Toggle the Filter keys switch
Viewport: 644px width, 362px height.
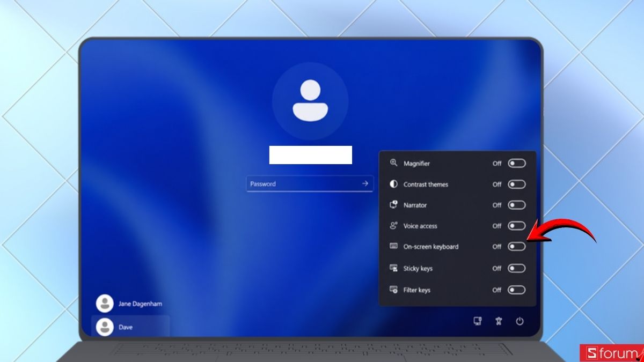point(516,290)
